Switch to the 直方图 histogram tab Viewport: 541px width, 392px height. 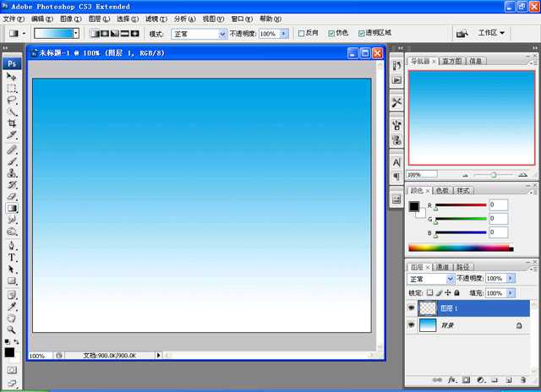click(452, 61)
